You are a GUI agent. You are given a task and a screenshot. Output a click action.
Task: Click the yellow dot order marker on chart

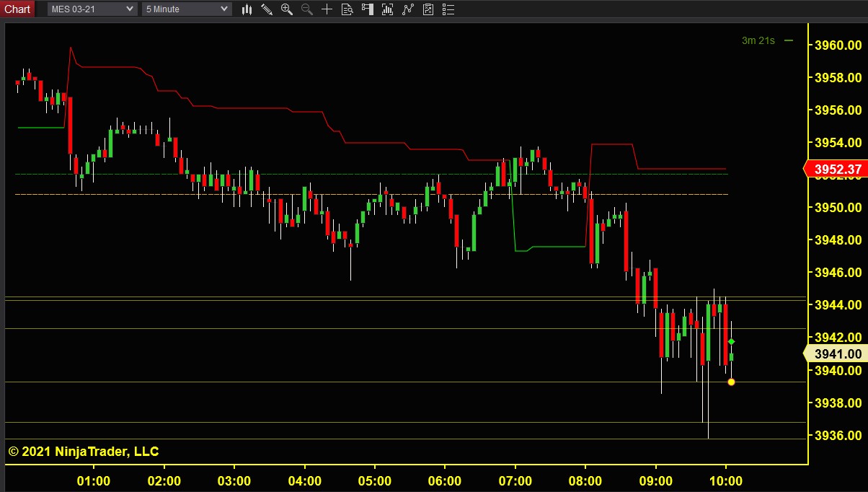click(731, 382)
